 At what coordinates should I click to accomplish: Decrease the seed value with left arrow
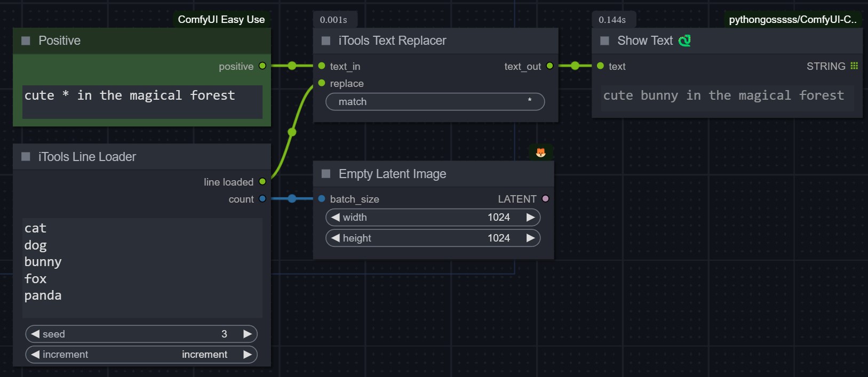click(35, 334)
